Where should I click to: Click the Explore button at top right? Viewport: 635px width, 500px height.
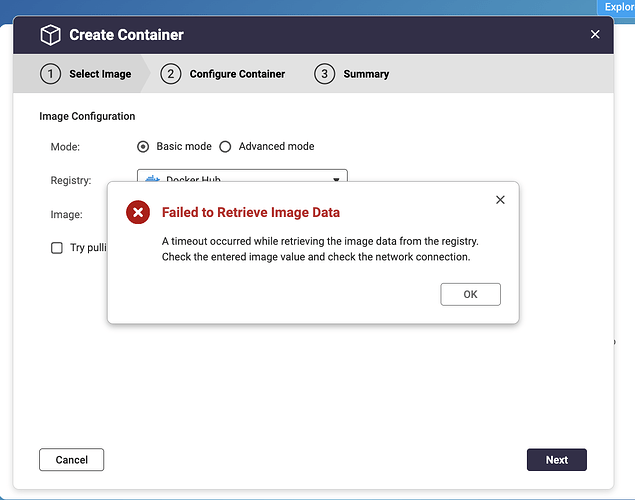[618, 6]
